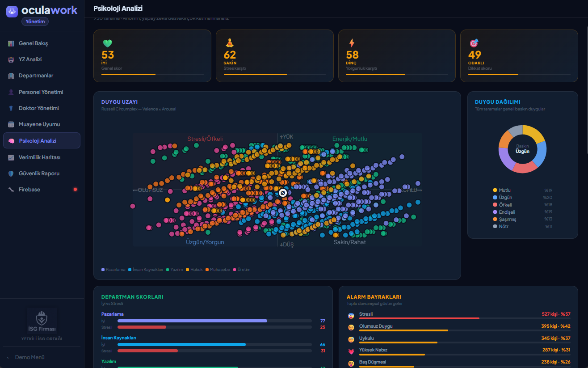Click the meditating person icon above 62
The image size is (588, 368).
[x=229, y=43]
